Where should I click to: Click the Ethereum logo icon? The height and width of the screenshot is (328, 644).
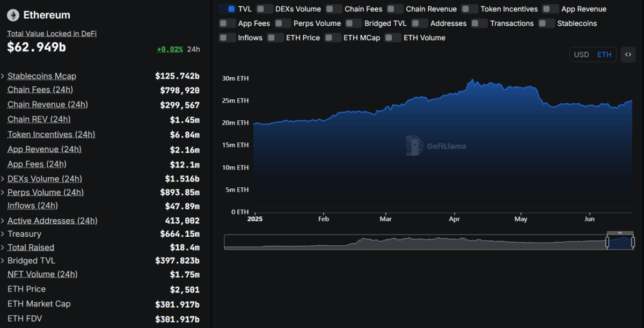(x=13, y=15)
